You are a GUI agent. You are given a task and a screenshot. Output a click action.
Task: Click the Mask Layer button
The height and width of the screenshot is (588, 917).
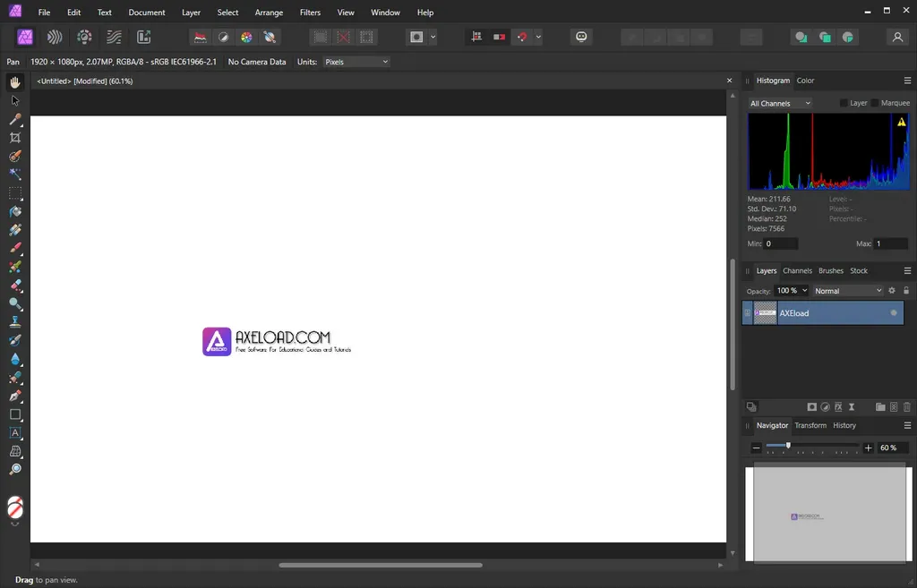point(811,407)
